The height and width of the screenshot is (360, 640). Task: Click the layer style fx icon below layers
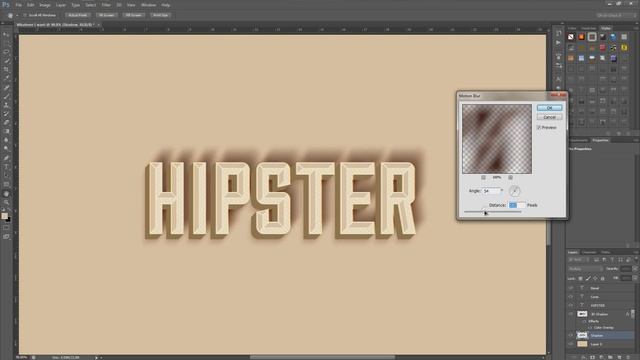tap(584, 357)
